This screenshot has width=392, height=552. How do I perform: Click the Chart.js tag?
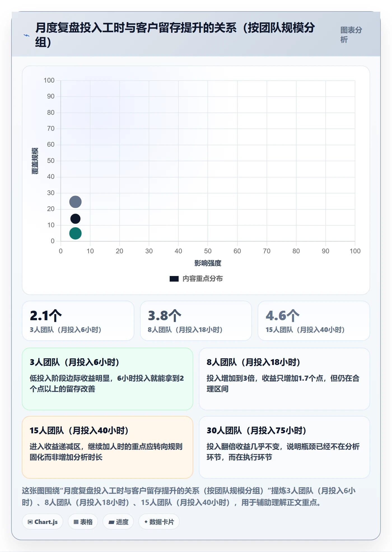pos(43,522)
